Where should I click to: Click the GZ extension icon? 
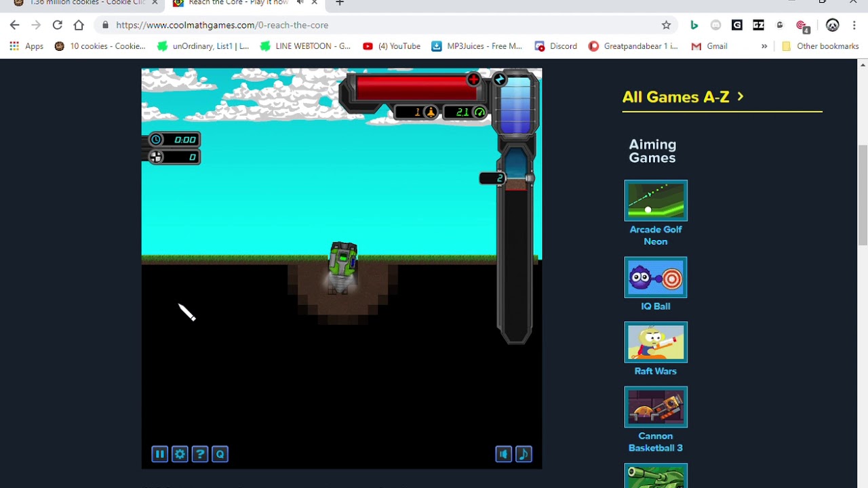pyautogui.click(x=758, y=25)
